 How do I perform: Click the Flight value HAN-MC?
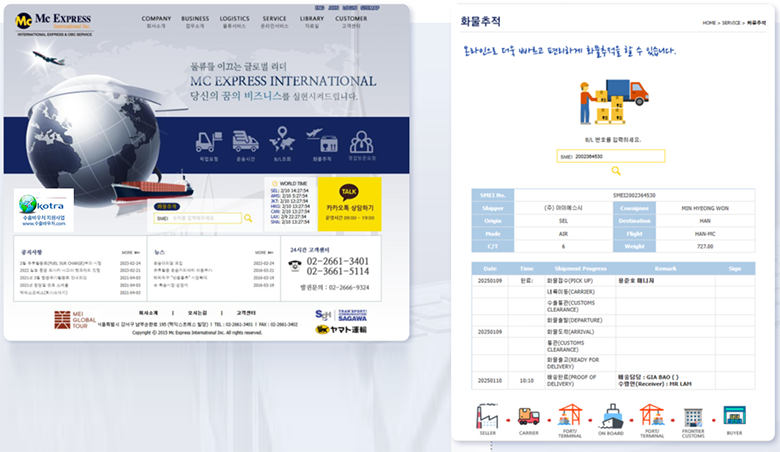705,234
